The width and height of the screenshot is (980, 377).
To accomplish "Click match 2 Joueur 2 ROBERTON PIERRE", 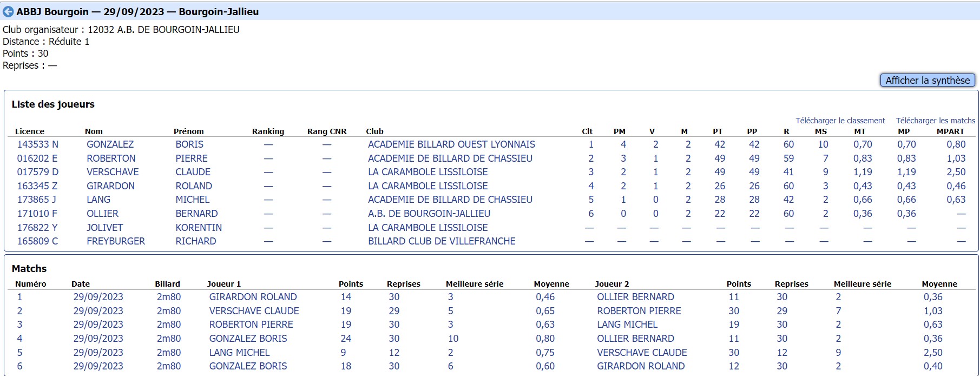I will [639, 311].
